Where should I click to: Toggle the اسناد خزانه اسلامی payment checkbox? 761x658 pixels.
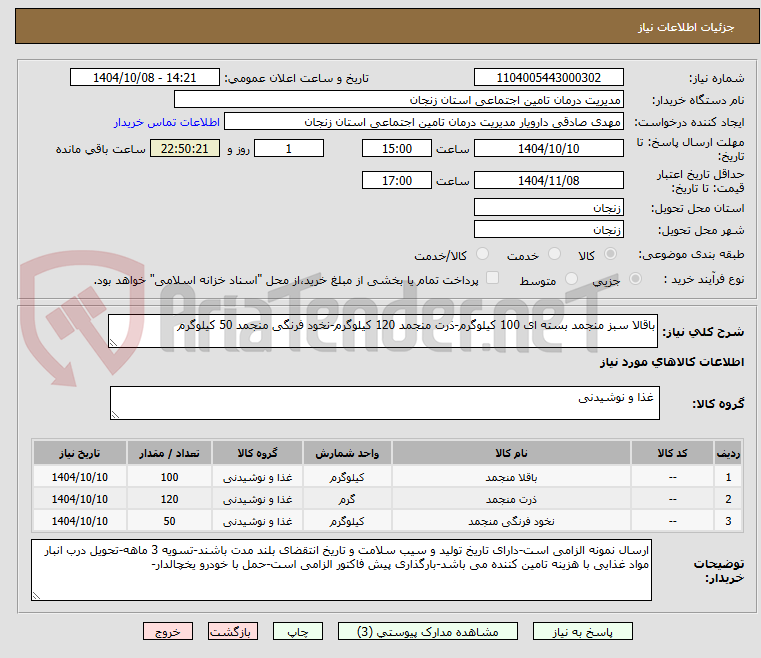(493, 278)
